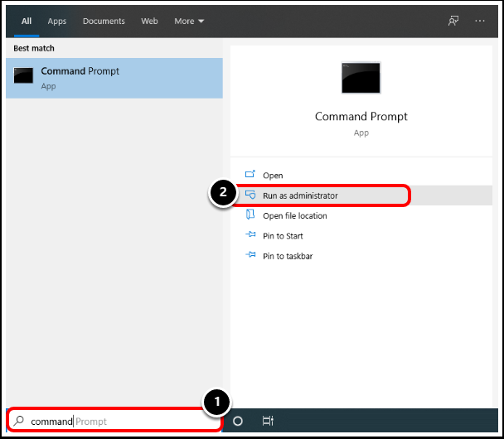
Task: Click the Command Prompt icon in results list
Action: click(x=23, y=75)
